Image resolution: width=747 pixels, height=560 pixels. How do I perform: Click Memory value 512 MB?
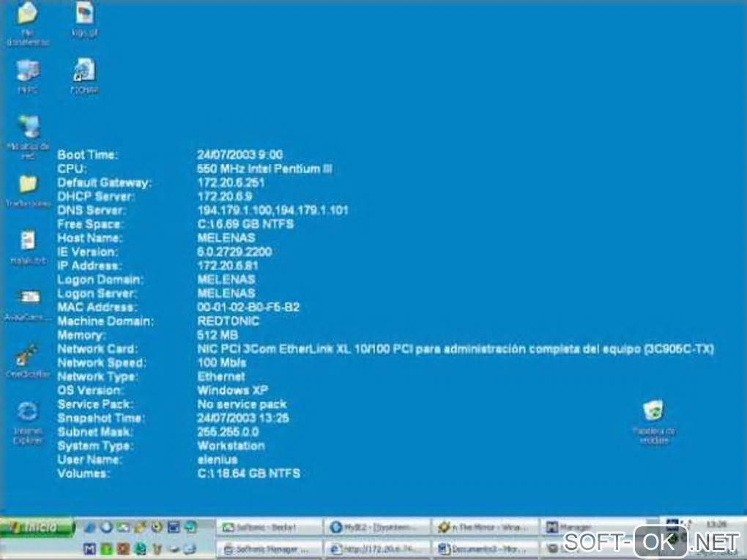218,335
